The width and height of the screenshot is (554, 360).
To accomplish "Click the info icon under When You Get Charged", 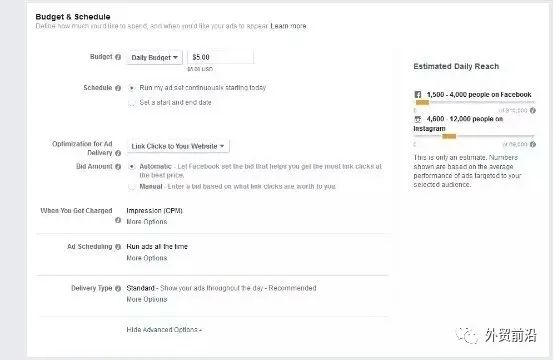I will (x=118, y=220).
